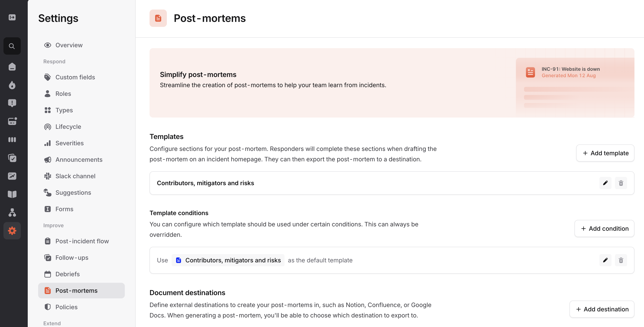Image resolution: width=644 pixels, height=327 pixels.
Task: Delete the default template condition
Action: [621, 260]
